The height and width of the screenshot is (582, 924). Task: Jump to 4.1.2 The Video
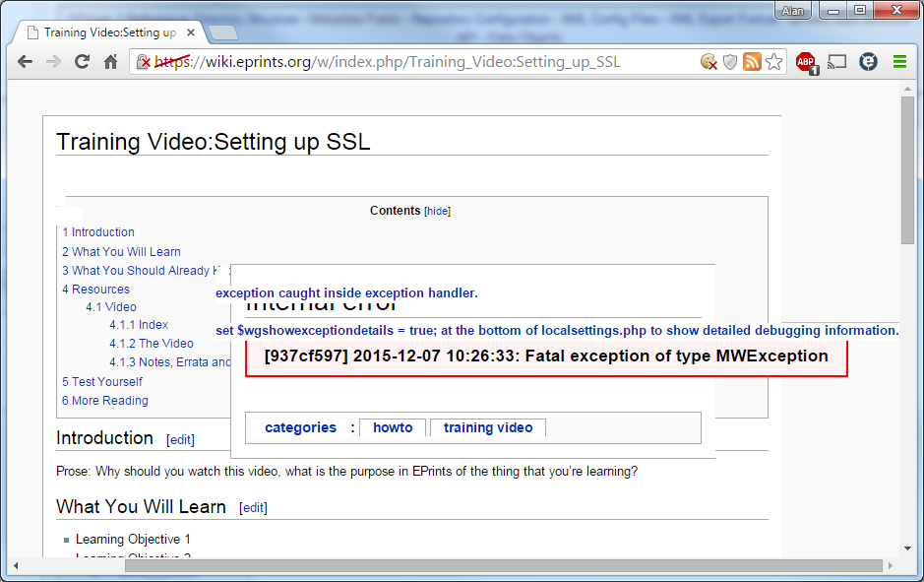click(x=152, y=343)
